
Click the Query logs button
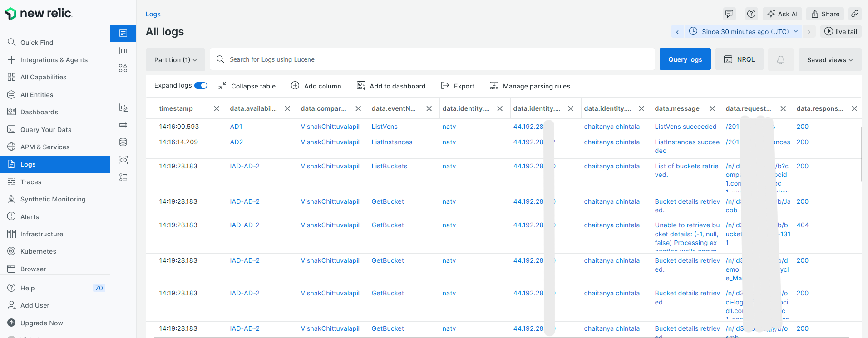click(685, 59)
